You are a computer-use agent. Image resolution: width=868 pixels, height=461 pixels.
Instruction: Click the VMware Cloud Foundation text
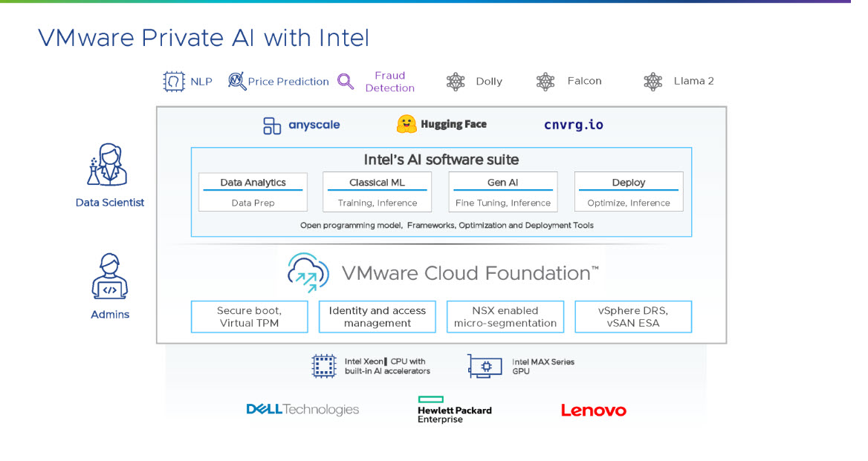click(470, 273)
